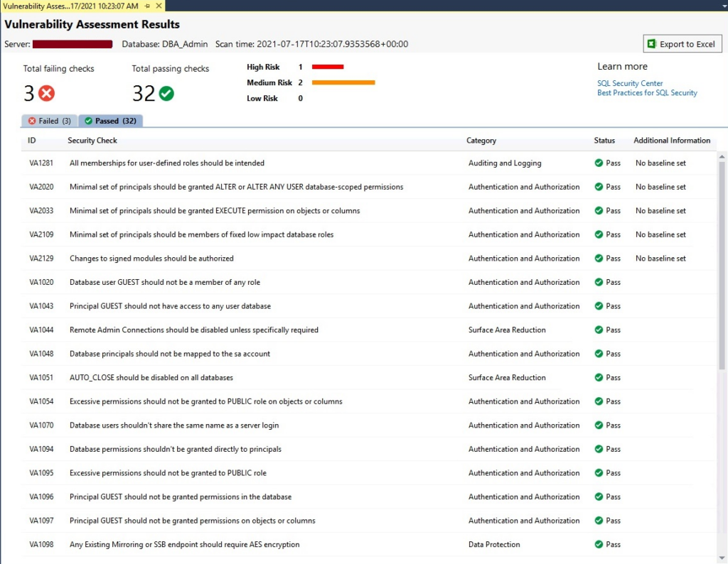Click the orange Medium Risk bar
The image size is (728, 564).
[x=343, y=82]
